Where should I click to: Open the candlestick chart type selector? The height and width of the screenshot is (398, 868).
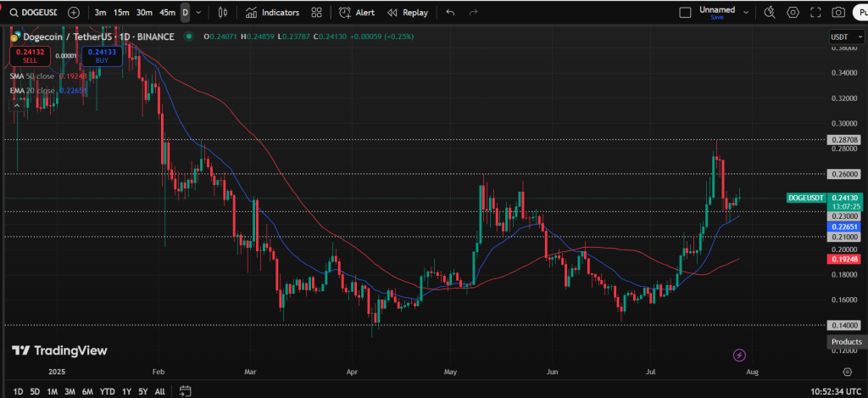pyautogui.click(x=223, y=12)
